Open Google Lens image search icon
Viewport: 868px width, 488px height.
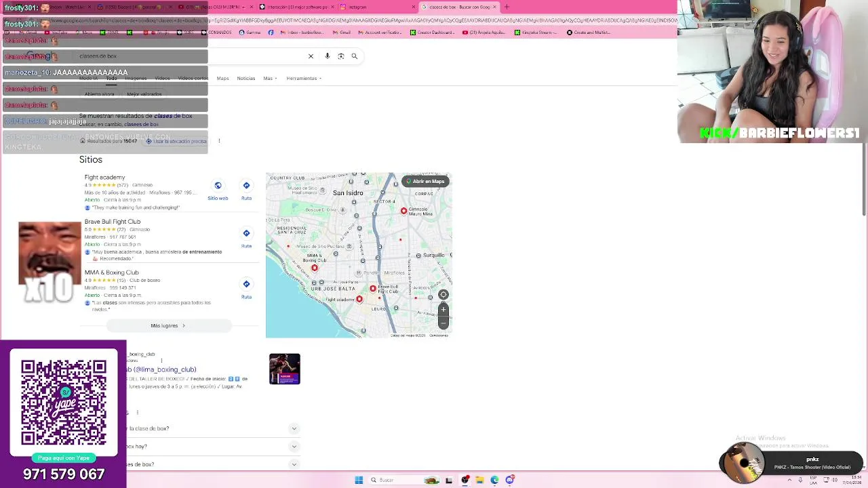[x=341, y=56]
